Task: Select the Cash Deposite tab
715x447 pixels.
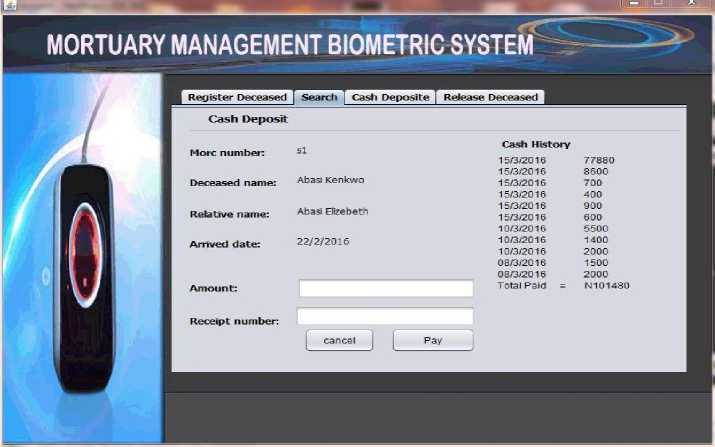Action: tap(390, 97)
